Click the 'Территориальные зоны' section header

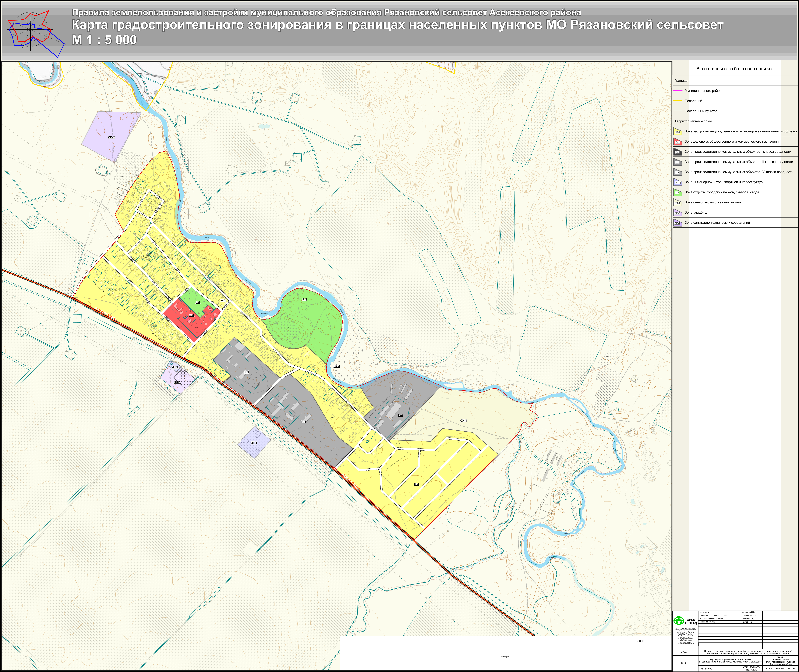[x=693, y=121]
